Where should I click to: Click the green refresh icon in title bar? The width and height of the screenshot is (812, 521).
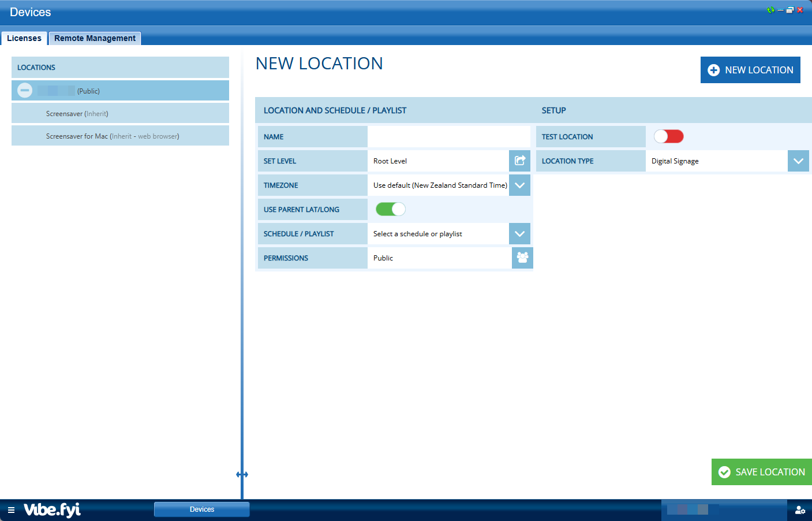pos(770,10)
